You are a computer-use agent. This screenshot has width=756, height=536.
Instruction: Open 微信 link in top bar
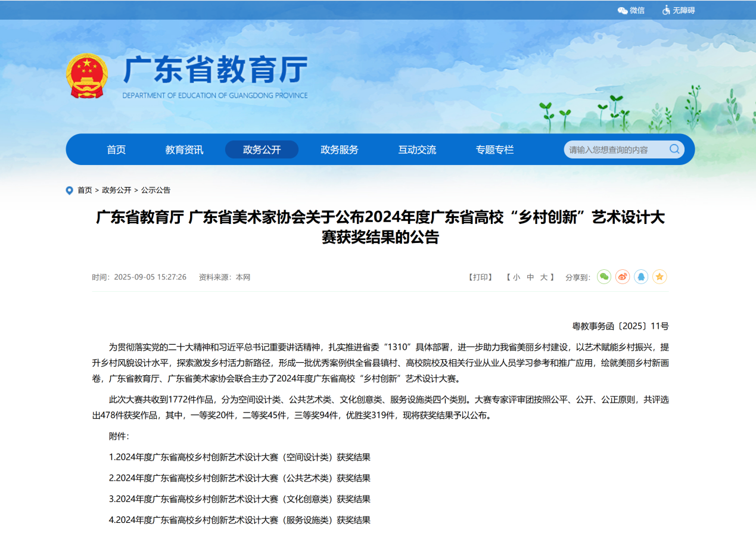[631, 10]
